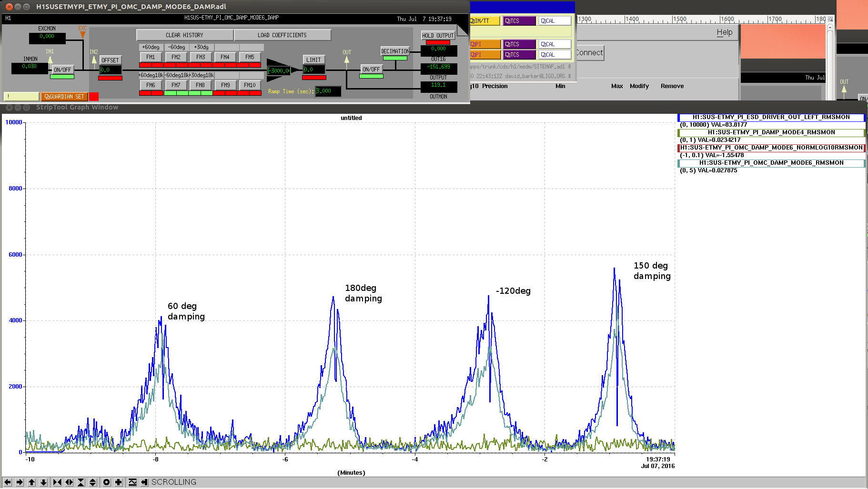Click the limit value field under LIMIT

point(314,70)
